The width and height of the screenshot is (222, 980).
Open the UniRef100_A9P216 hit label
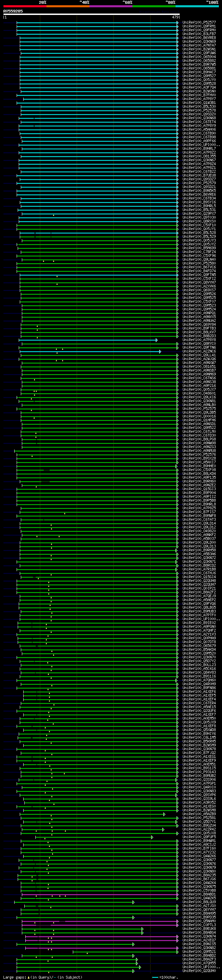tap(199, 386)
